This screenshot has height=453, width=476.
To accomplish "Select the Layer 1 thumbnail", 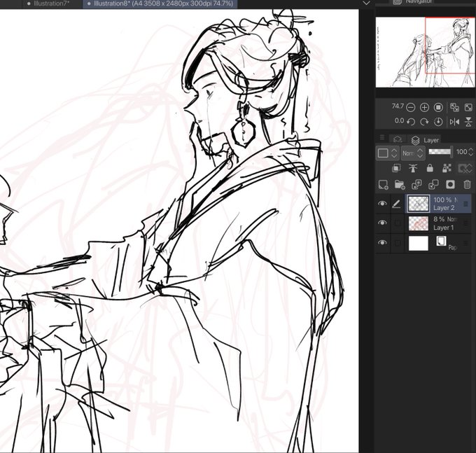I will pos(419,223).
